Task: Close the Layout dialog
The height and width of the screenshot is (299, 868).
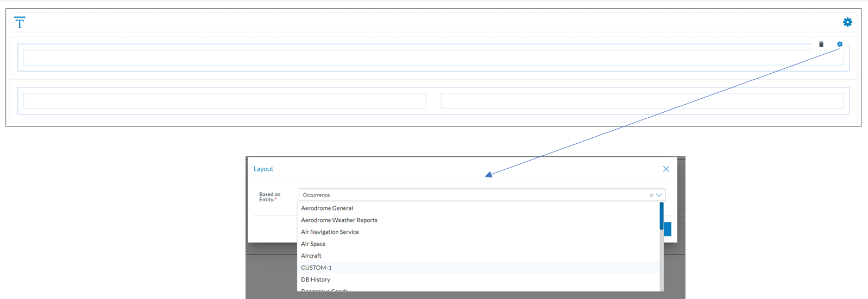Action: [666, 169]
